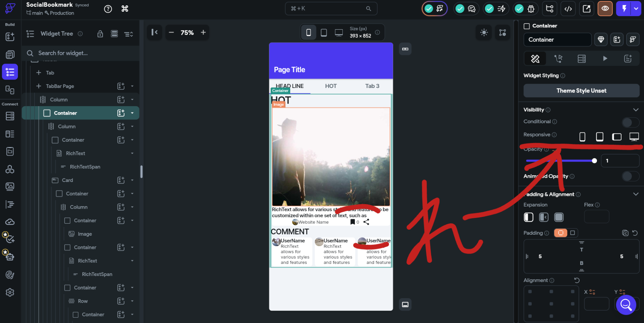Reset Alignment with undo arrow
The width and height of the screenshot is (644, 323).
pos(577,280)
